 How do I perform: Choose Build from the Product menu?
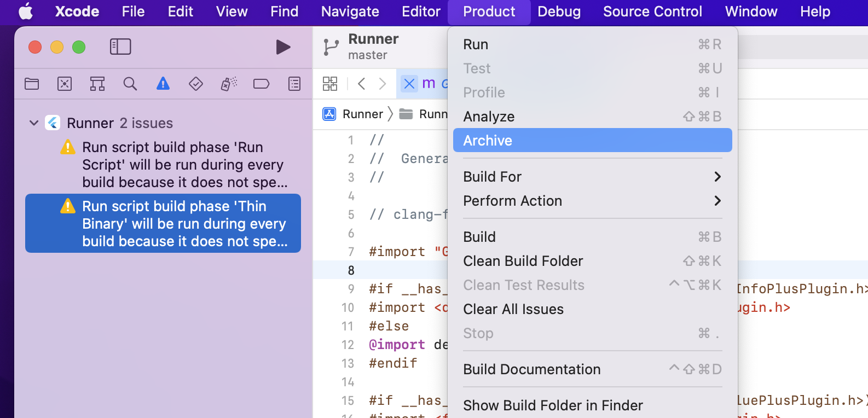pos(593,237)
